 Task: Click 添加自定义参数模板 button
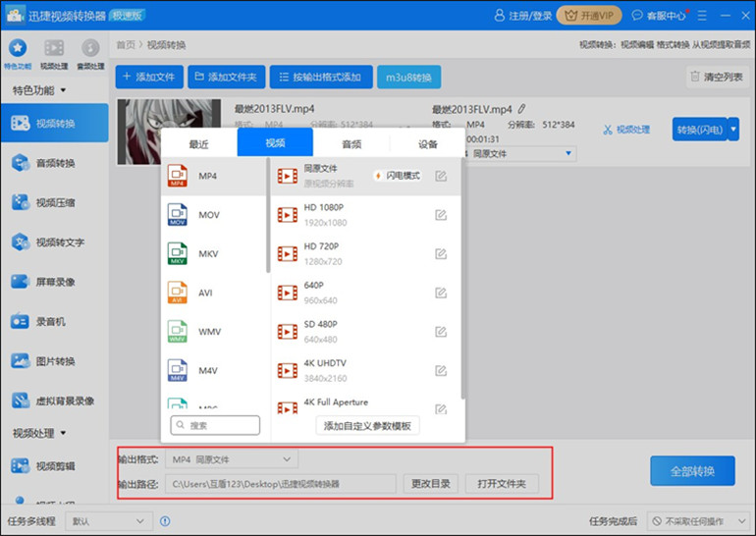tap(367, 426)
